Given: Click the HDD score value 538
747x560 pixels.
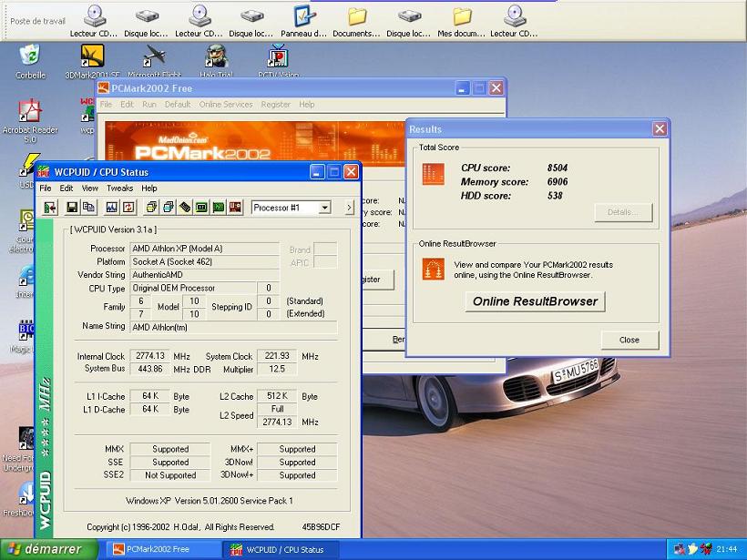Looking at the screenshot, I should pos(555,195).
